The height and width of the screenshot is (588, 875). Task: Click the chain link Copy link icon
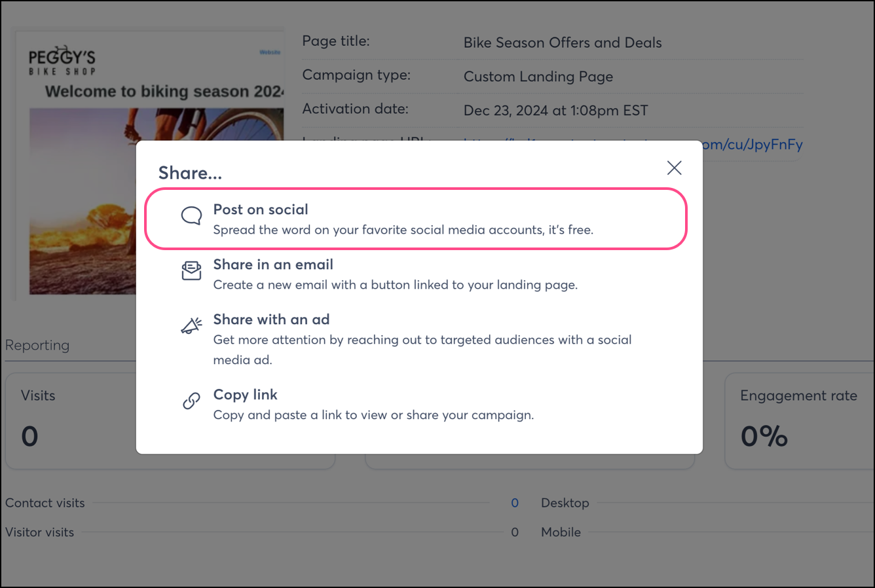(x=191, y=401)
